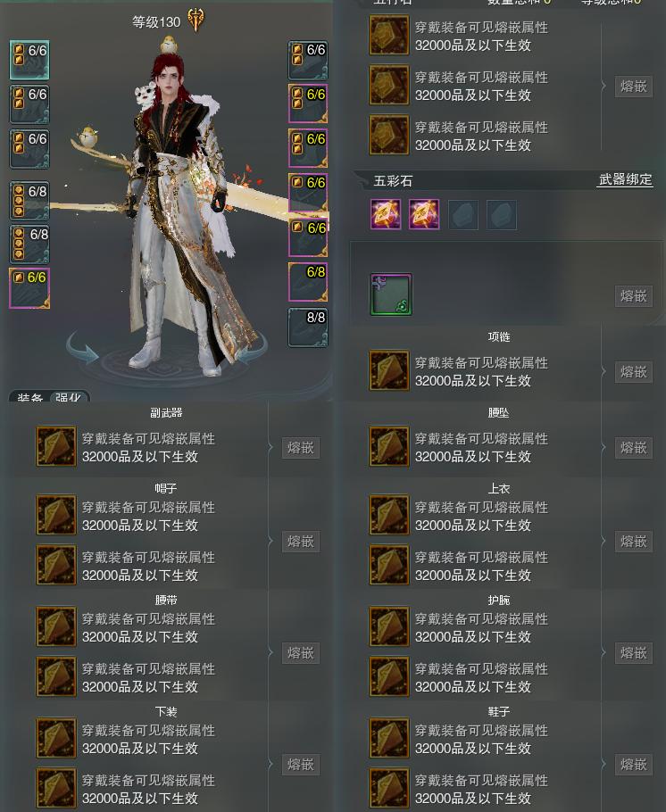Click the necklace (项链) embedding stone icon

tap(388, 371)
